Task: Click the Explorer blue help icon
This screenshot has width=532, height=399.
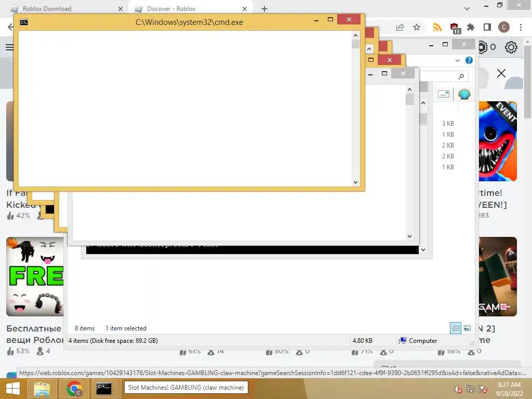Action: click(469, 60)
